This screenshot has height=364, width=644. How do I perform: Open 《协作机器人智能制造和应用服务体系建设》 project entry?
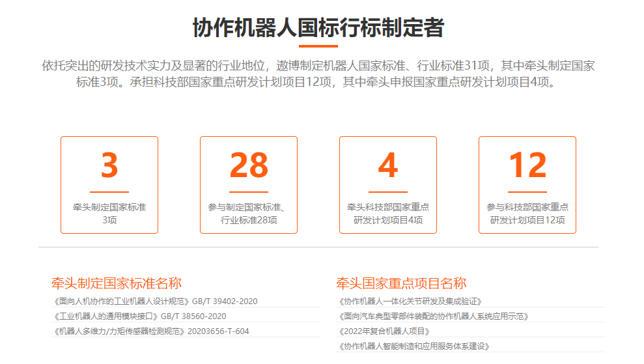pos(413,346)
